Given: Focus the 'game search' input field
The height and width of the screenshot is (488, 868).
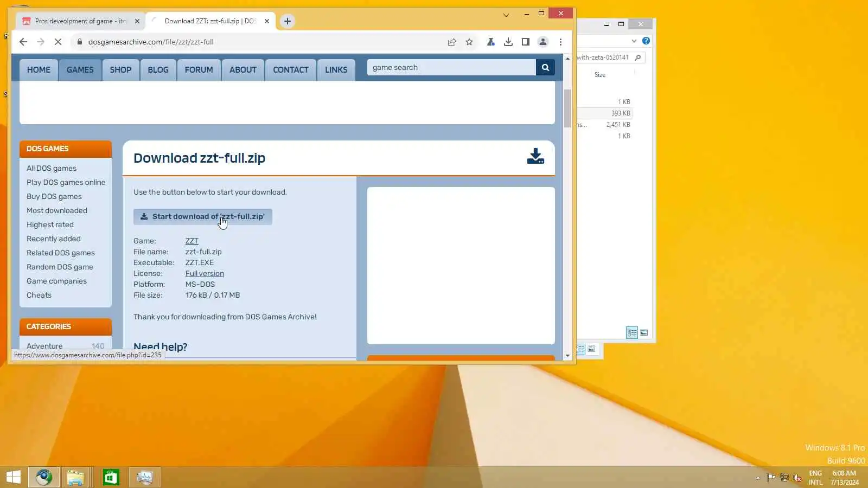Looking at the screenshot, I should pyautogui.click(x=451, y=67).
